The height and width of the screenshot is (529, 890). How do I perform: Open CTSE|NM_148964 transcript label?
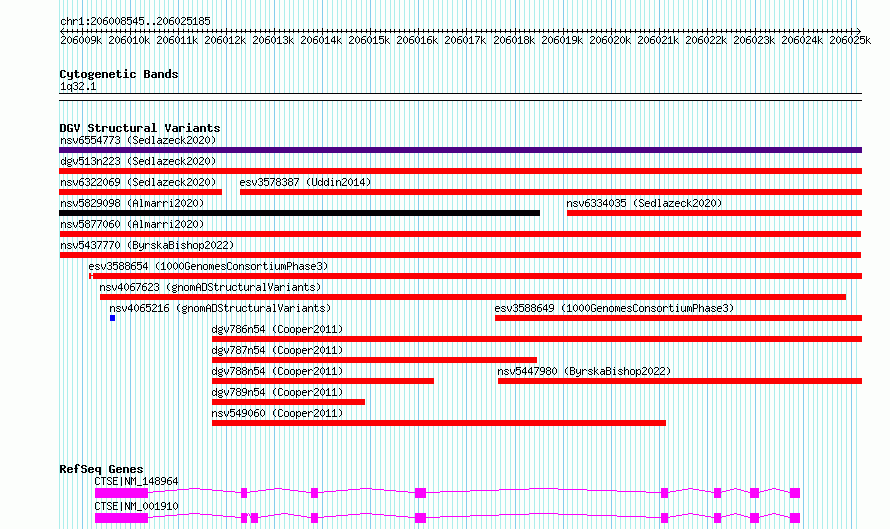coord(136,481)
